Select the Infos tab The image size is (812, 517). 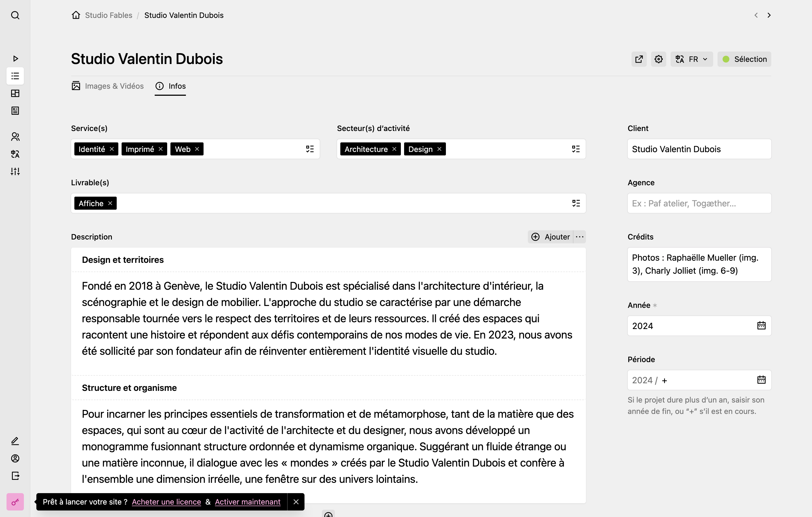coord(170,86)
